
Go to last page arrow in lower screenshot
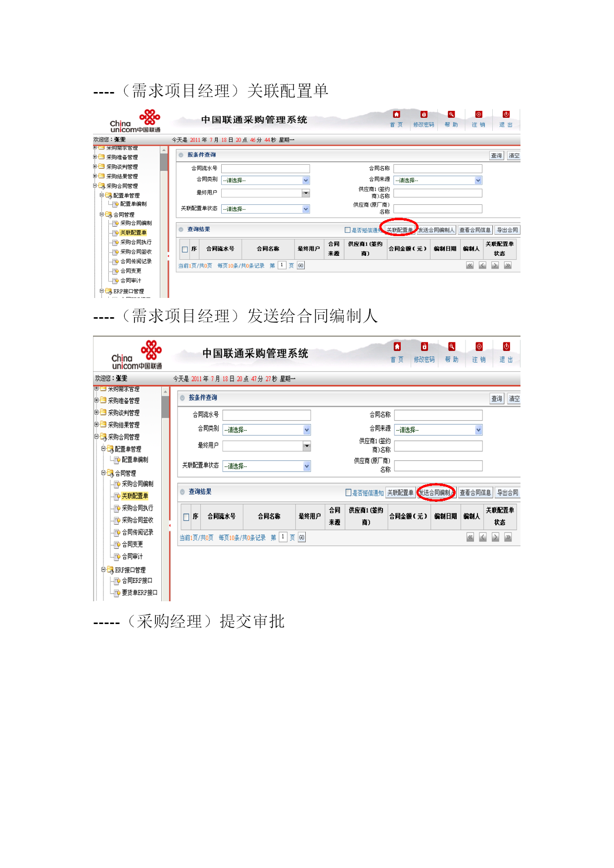click(x=508, y=537)
